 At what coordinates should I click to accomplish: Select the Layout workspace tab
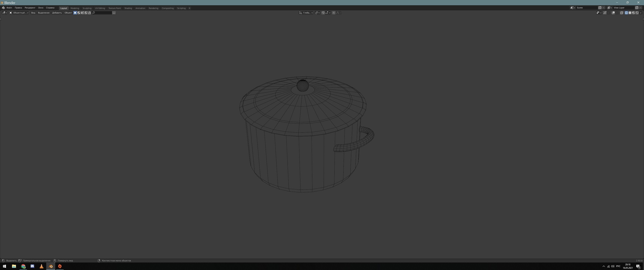point(64,8)
